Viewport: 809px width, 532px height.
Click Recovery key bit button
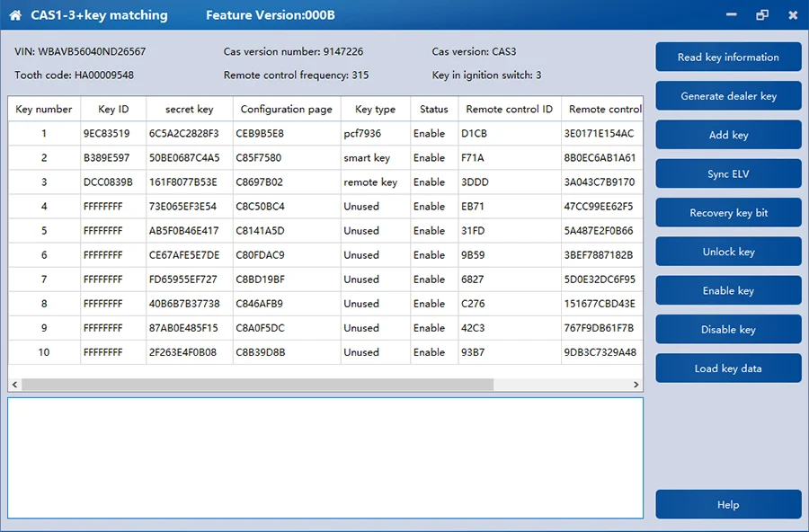tap(728, 213)
